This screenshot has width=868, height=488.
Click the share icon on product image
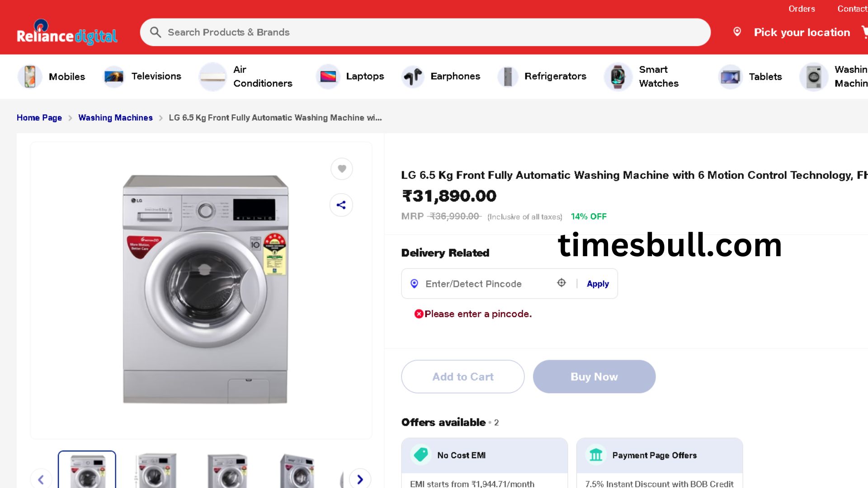pyautogui.click(x=341, y=205)
